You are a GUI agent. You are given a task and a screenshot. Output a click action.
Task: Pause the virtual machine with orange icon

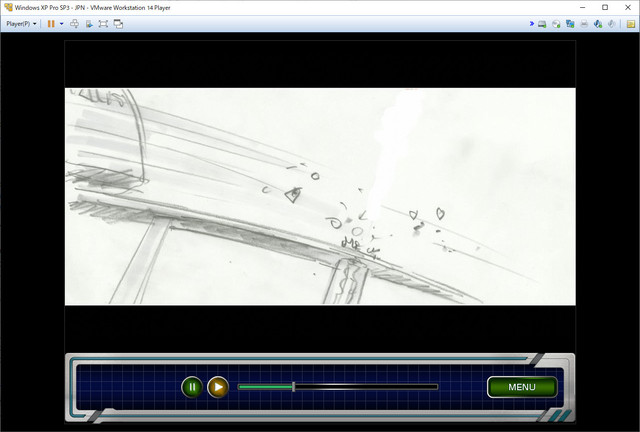51,24
